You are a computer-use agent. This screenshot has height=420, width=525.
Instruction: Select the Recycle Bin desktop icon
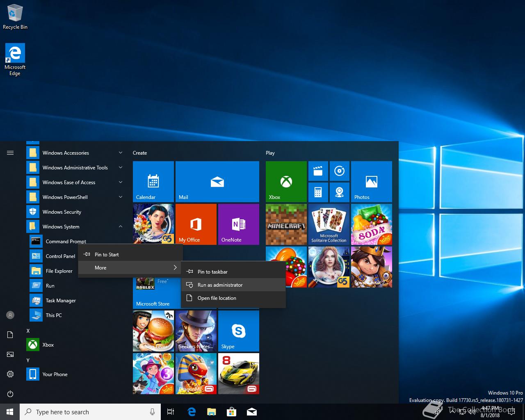(15, 17)
